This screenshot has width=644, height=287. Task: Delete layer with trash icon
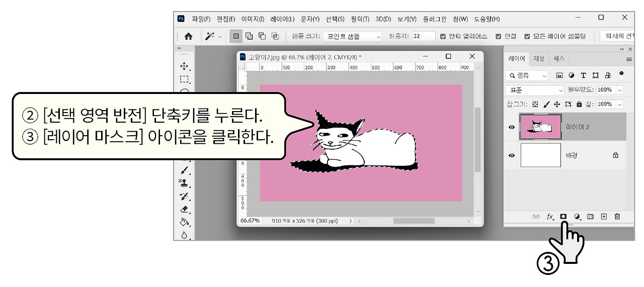tap(617, 217)
